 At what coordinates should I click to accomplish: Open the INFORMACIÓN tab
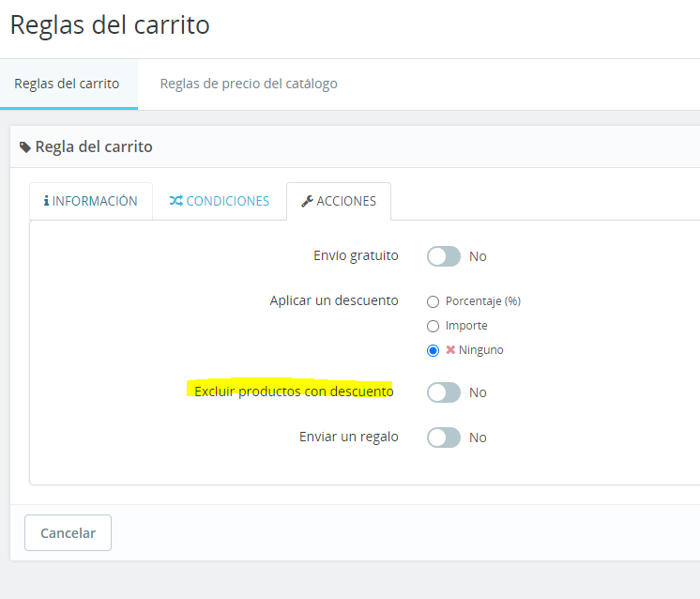coord(91,201)
